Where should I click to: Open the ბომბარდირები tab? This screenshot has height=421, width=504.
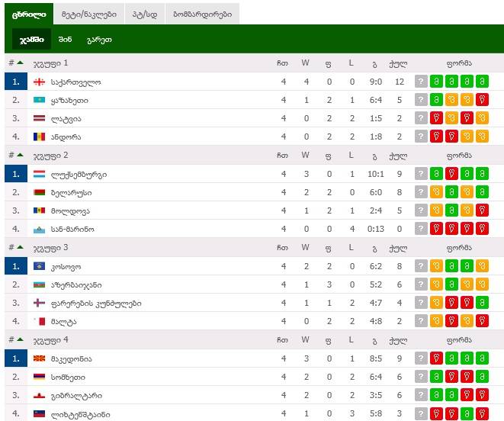(201, 14)
